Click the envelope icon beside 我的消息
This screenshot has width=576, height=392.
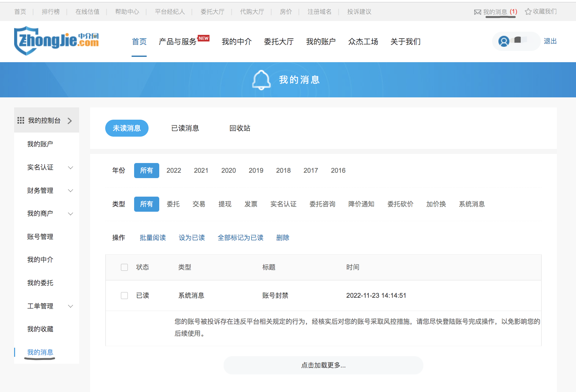[x=477, y=12]
